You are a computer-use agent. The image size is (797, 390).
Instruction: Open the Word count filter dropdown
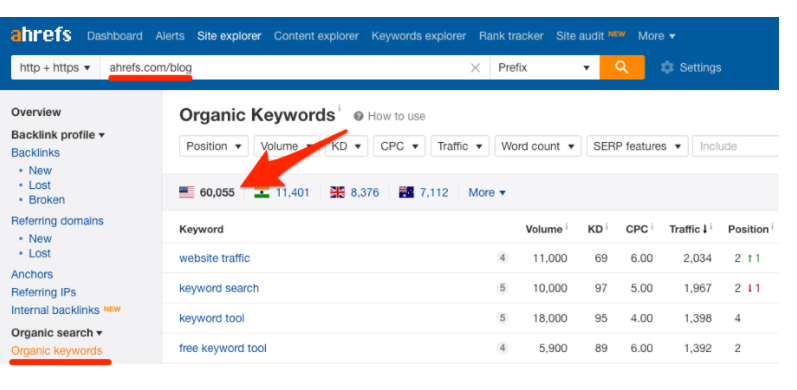[538, 146]
